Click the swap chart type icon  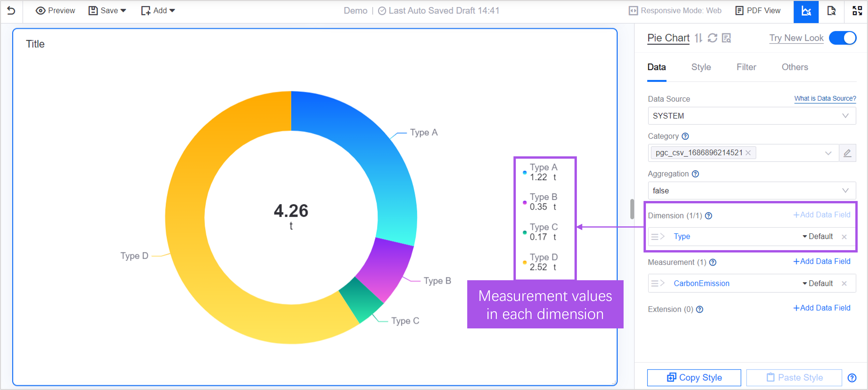698,38
